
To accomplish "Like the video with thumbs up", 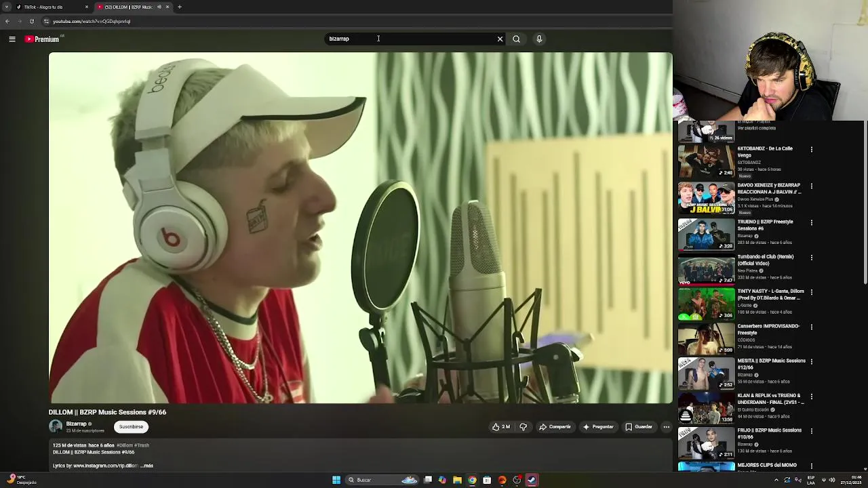I will (x=501, y=427).
